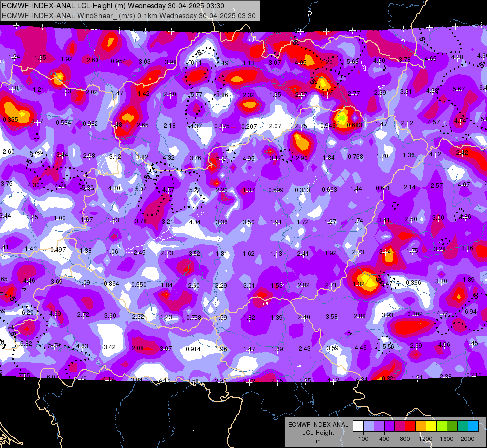Click the legend tick label '800'
Image resolution: width=487 pixels, height=448 pixels.
point(405,439)
